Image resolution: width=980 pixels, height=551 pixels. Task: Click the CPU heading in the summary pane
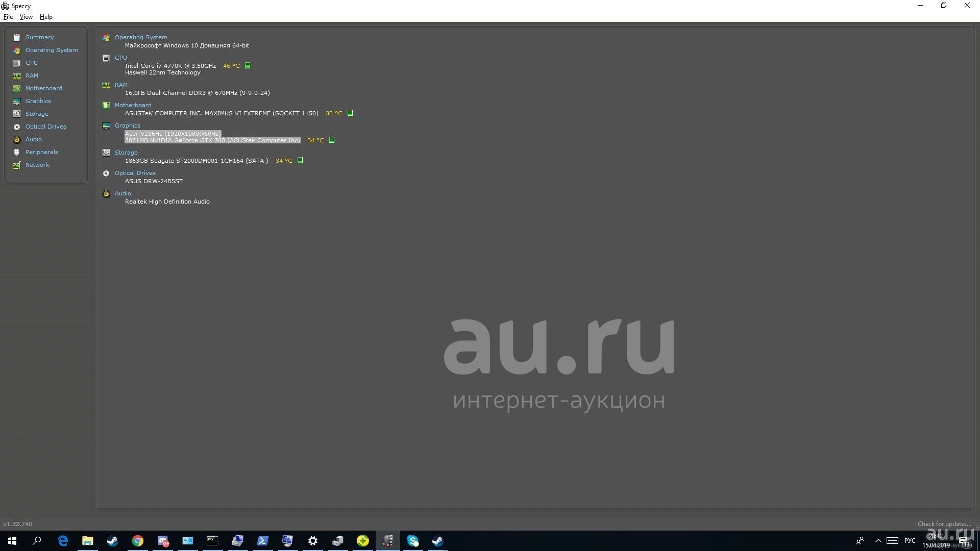tap(121, 58)
